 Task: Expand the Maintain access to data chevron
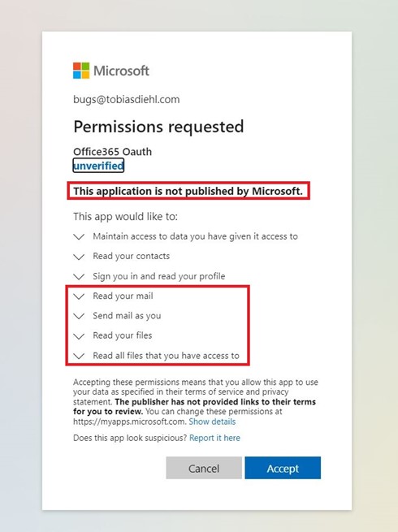pyautogui.click(x=79, y=236)
